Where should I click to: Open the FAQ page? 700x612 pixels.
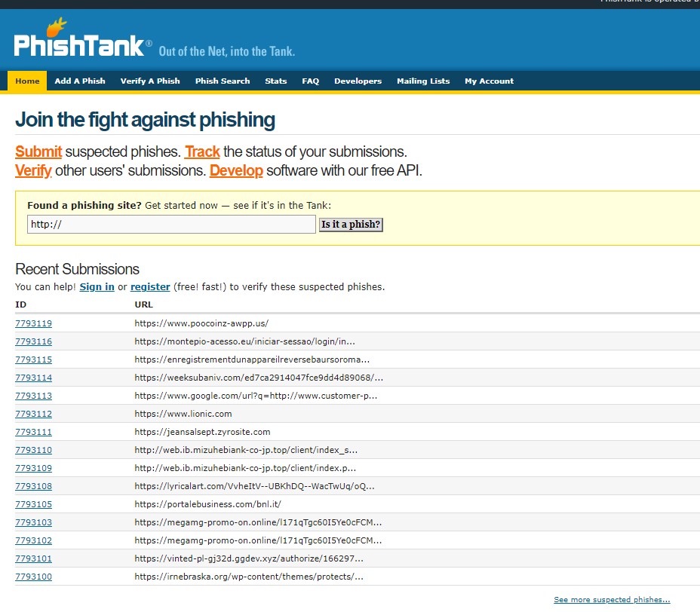click(x=310, y=81)
